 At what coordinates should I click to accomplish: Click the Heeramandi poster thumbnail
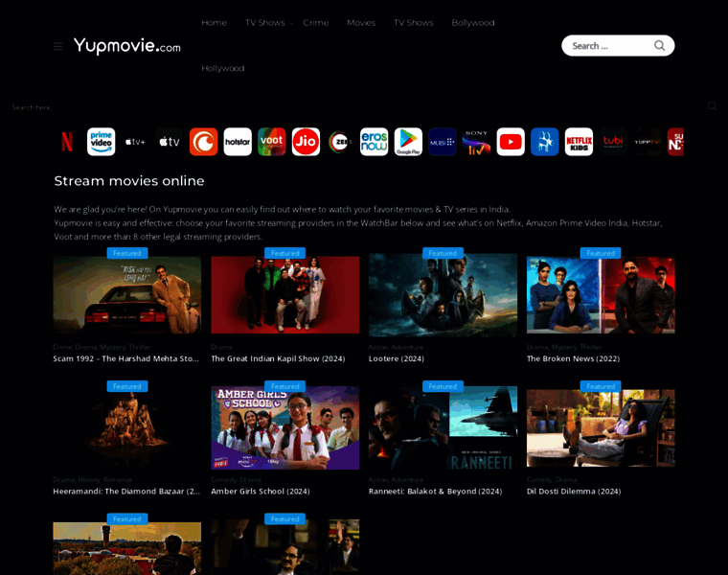pyautogui.click(x=127, y=427)
